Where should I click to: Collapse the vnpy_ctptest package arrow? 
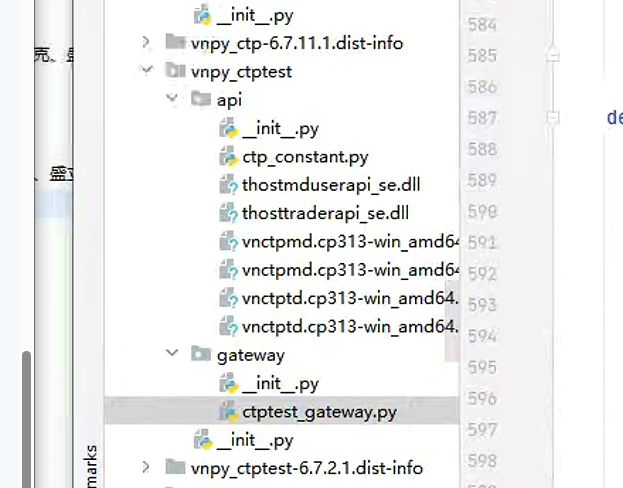click(x=147, y=72)
